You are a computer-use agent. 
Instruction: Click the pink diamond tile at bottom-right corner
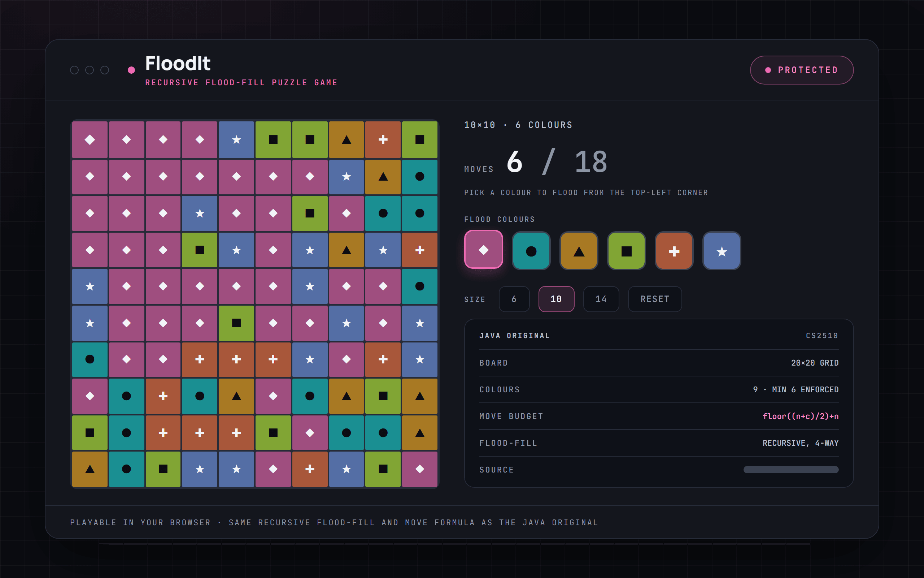point(420,469)
